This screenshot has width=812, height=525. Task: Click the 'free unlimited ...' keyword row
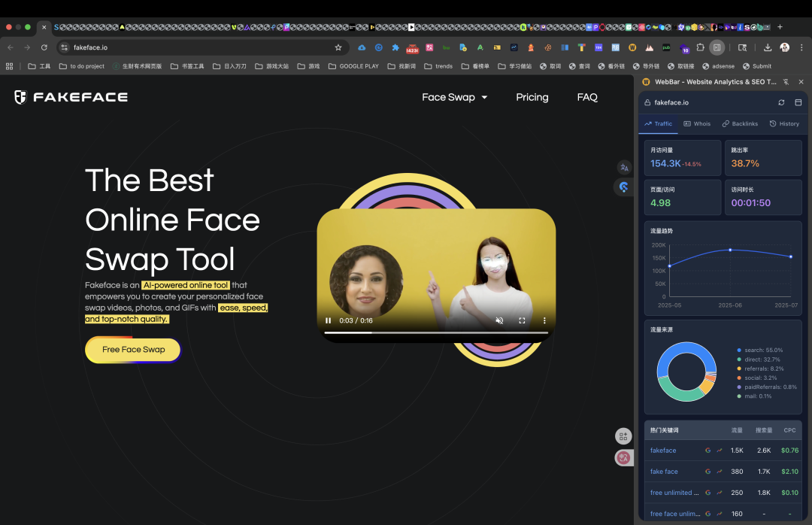tap(723, 493)
